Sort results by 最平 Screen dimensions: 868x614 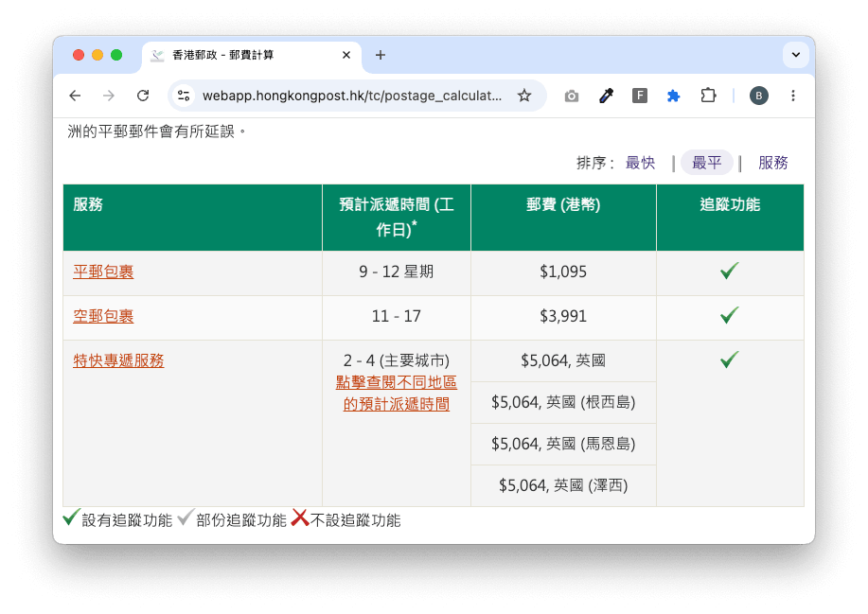pyautogui.click(x=707, y=163)
